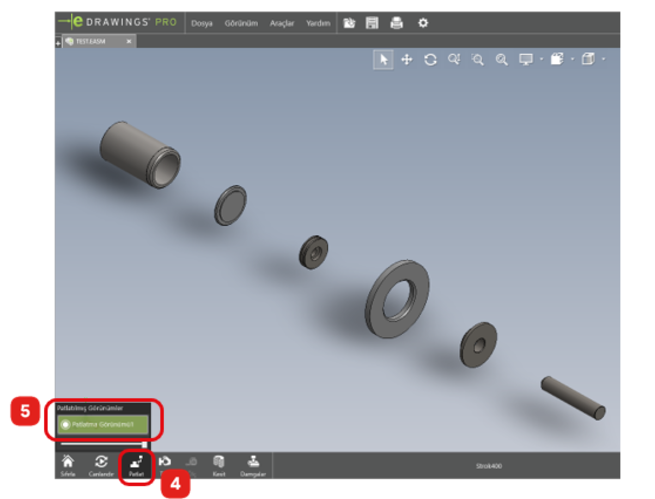The height and width of the screenshot is (499, 655).
Task: Click the Print icon in top bar
Action: (x=396, y=22)
